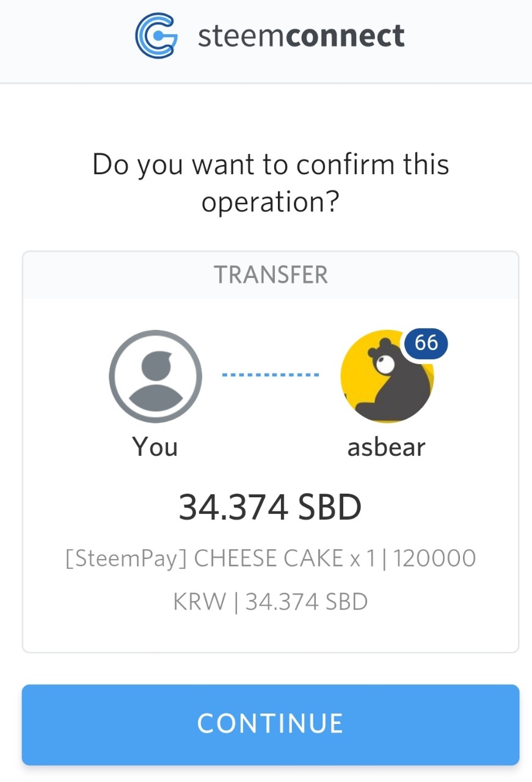Click the steemconnect wordmark text
Image resolution: width=532 pixels, height=782 pixels.
(301, 36)
